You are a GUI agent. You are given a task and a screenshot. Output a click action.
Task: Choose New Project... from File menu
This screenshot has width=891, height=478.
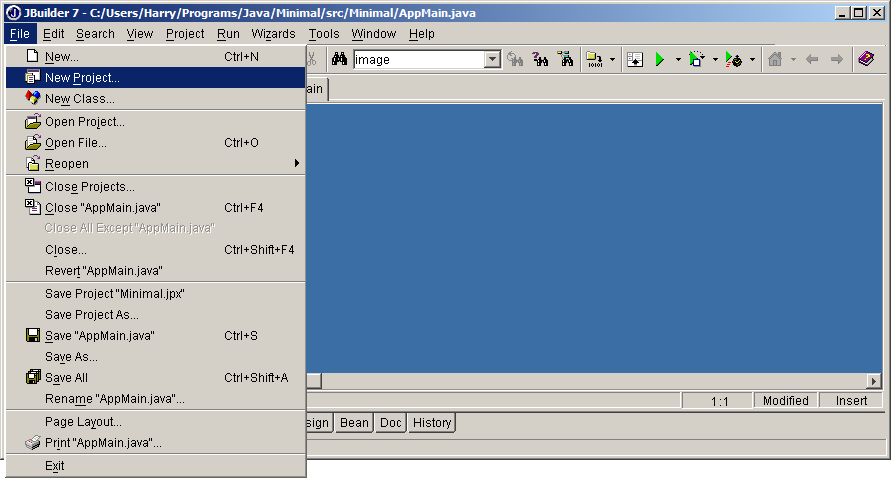(156, 77)
